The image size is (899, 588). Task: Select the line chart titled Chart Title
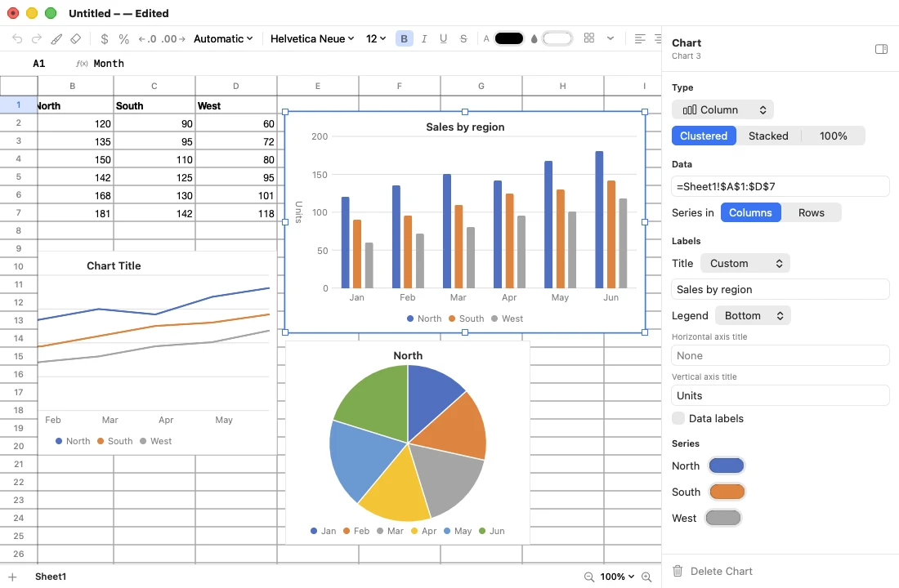(157, 353)
